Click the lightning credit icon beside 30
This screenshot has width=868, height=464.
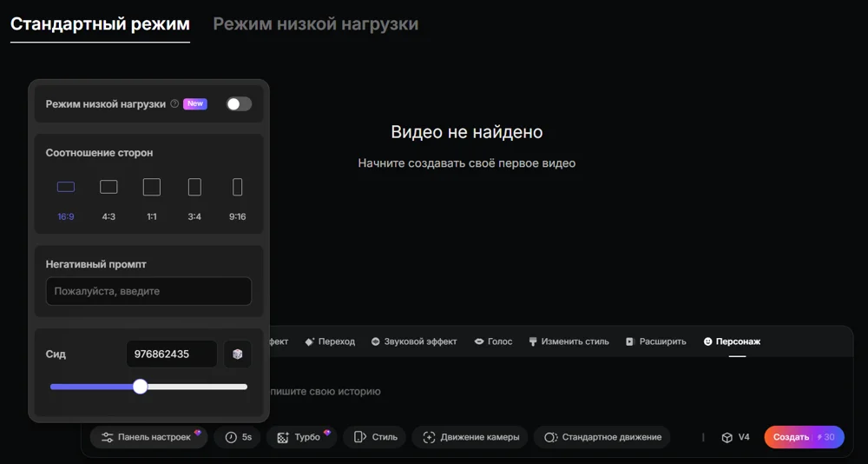tap(820, 437)
